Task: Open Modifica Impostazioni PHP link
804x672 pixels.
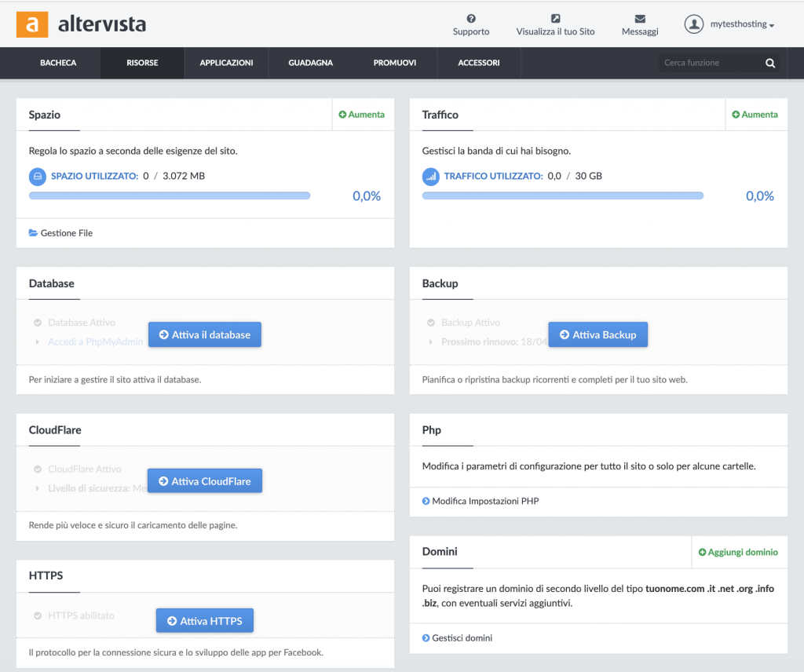Action: pyautogui.click(x=485, y=501)
